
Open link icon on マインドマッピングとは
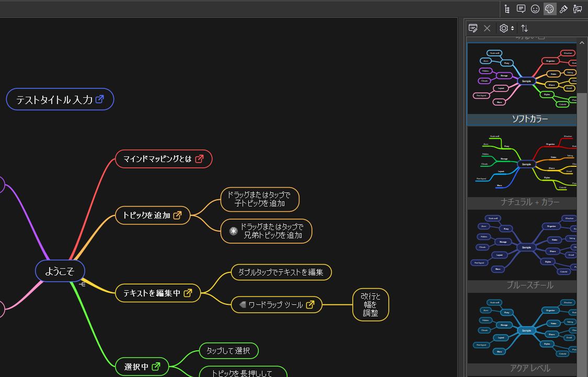point(199,159)
